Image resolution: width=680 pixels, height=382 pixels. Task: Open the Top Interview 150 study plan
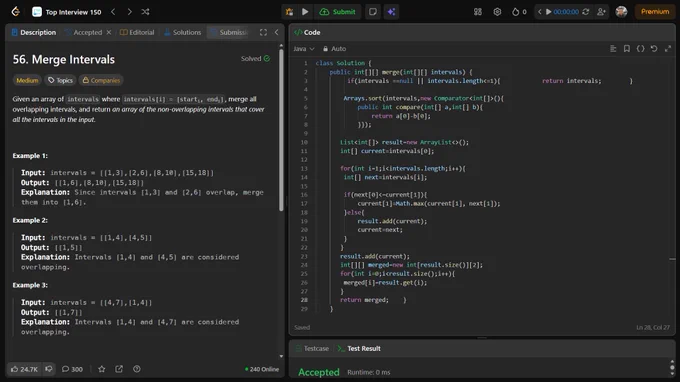tap(67, 12)
